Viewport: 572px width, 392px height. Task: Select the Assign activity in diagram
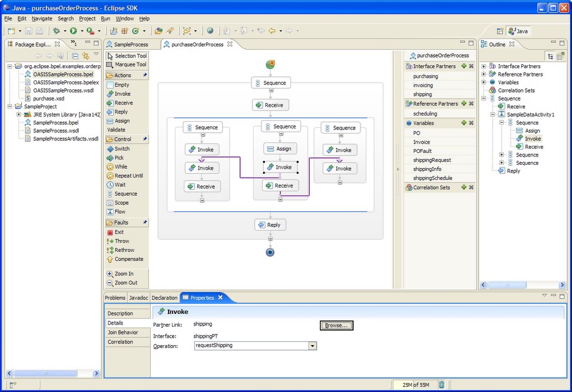coord(280,149)
